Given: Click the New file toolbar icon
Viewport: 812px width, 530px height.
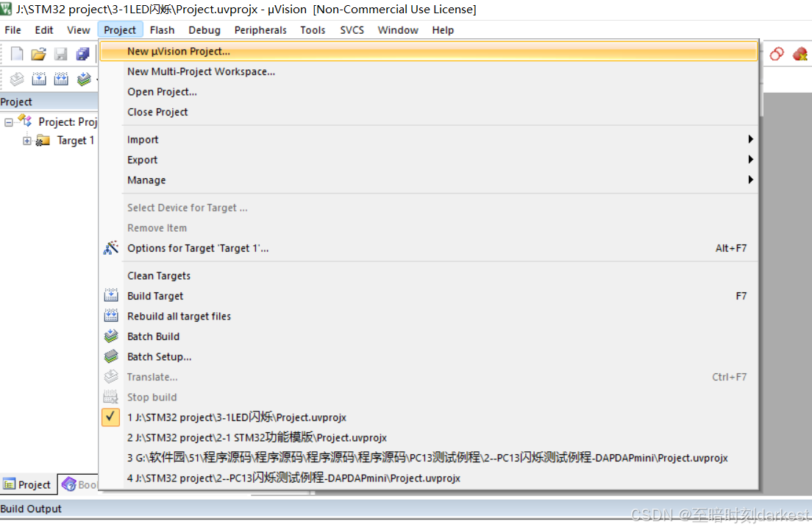Looking at the screenshot, I should [x=17, y=54].
